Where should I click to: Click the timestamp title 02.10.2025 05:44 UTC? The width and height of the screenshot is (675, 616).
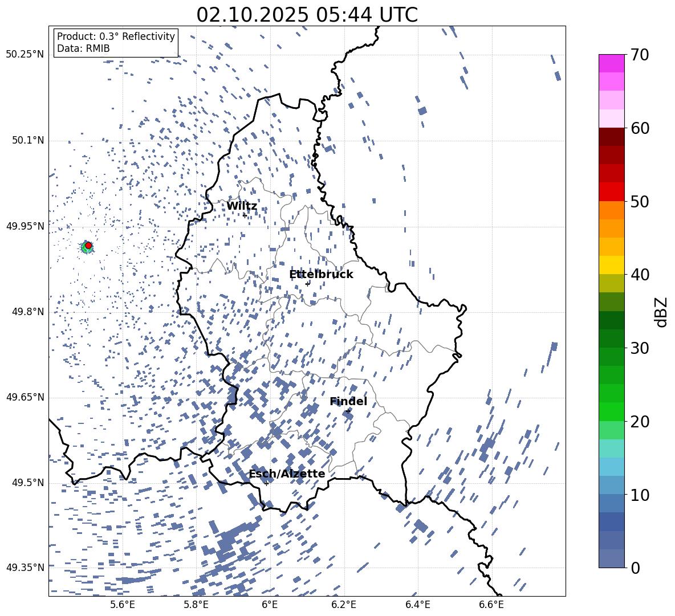[x=307, y=15]
